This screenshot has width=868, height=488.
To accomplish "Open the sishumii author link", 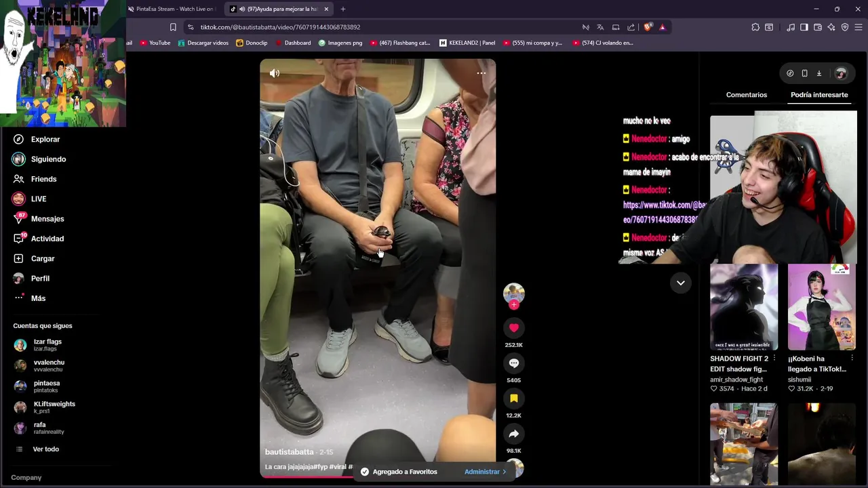I will point(800,380).
